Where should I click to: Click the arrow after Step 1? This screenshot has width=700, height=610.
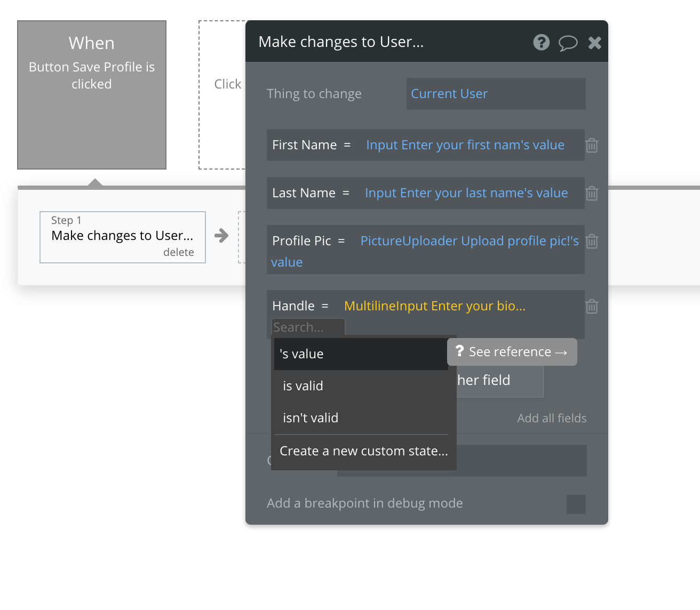[221, 236]
